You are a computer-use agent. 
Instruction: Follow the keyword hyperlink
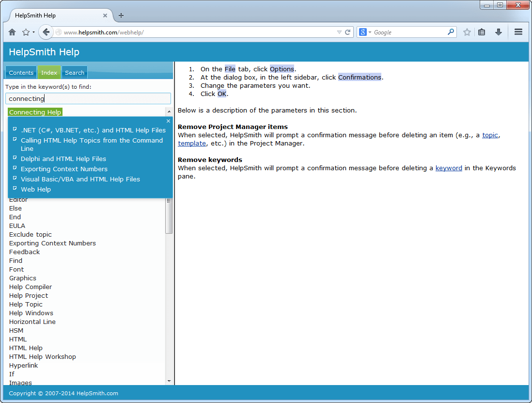tap(449, 168)
